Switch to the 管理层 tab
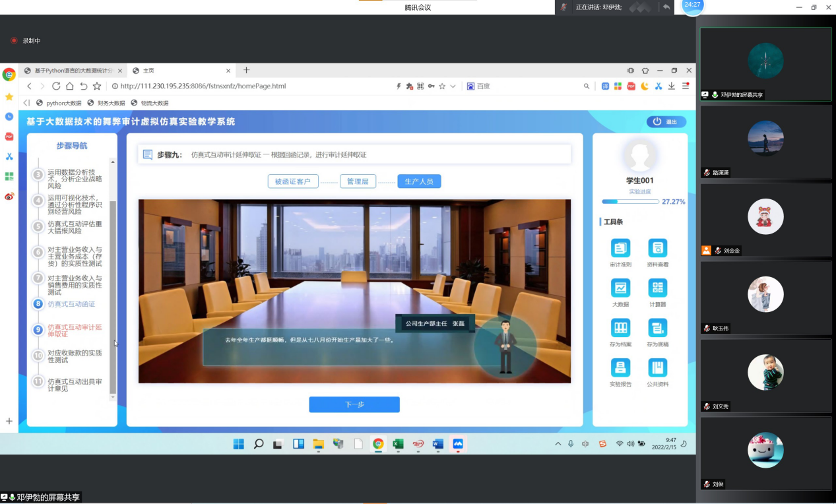 coord(358,181)
